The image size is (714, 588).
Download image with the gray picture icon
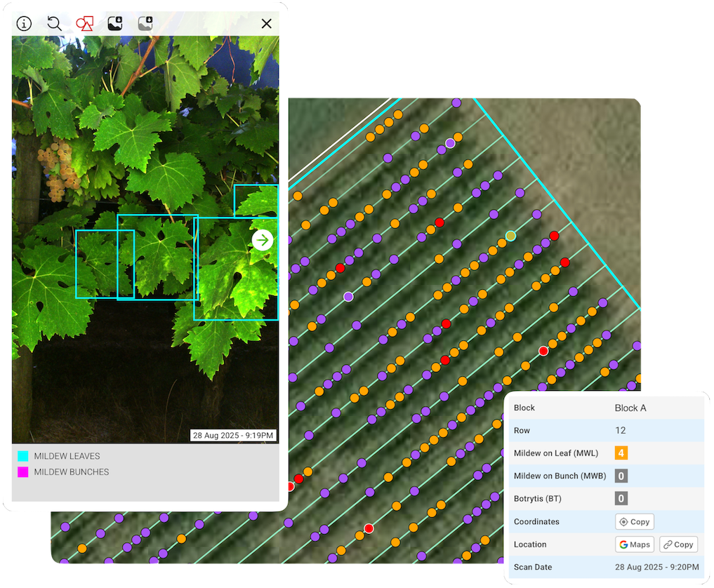coord(145,23)
